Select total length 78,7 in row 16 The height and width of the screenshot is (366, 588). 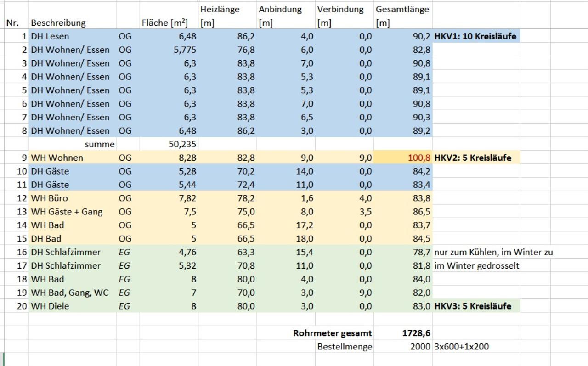pos(403,252)
